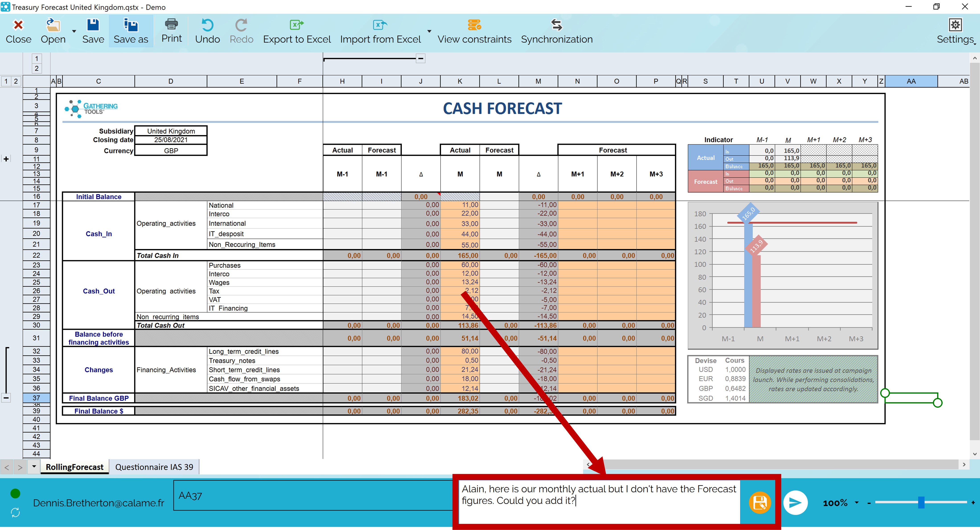Screen dimensions: 980x530
Task: Switch to Questionnaire IAS 39 tab
Action: point(154,467)
